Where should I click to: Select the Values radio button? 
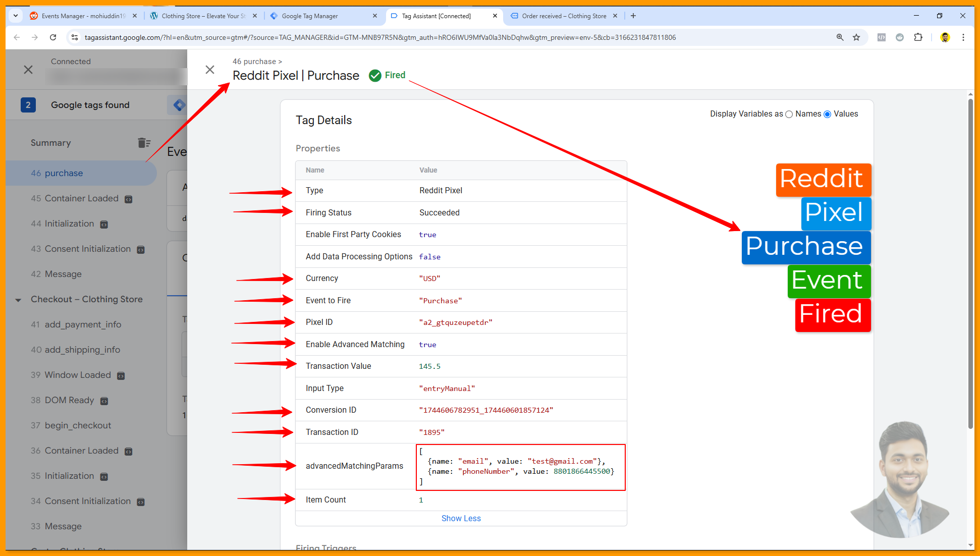pos(828,115)
